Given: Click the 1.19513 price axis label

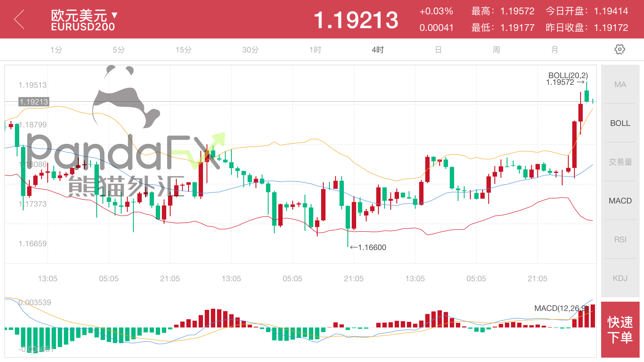Looking at the screenshot, I should (x=33, y=85).
